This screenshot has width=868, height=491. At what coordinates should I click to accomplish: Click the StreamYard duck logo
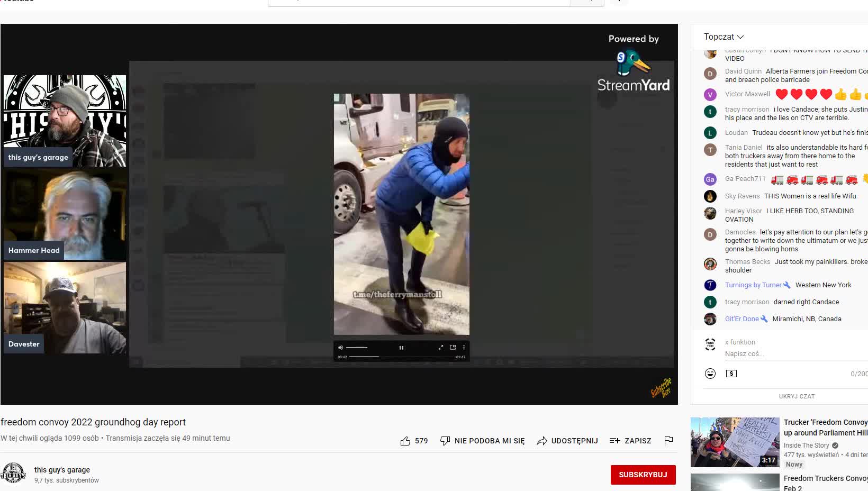(x=632, y=62)
